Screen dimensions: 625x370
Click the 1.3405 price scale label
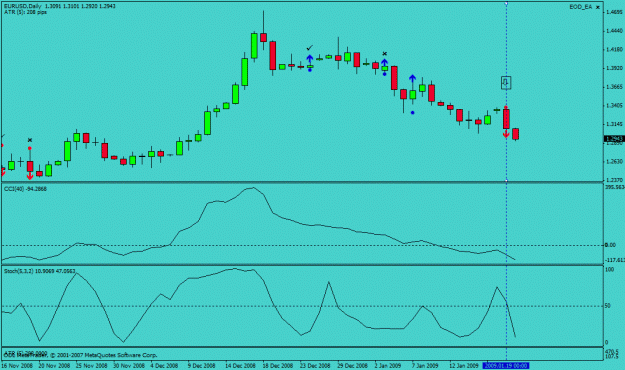point(614,106)
